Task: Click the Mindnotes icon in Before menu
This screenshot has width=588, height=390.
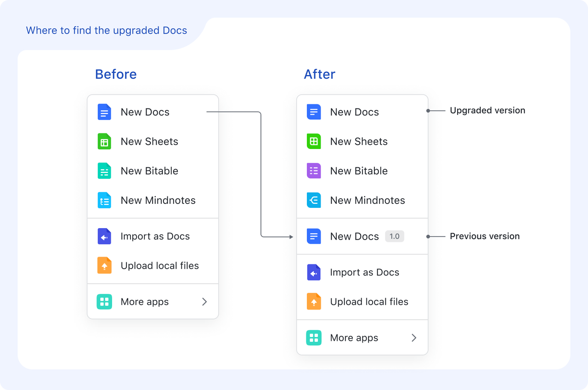Action: (x=104, y=201)
